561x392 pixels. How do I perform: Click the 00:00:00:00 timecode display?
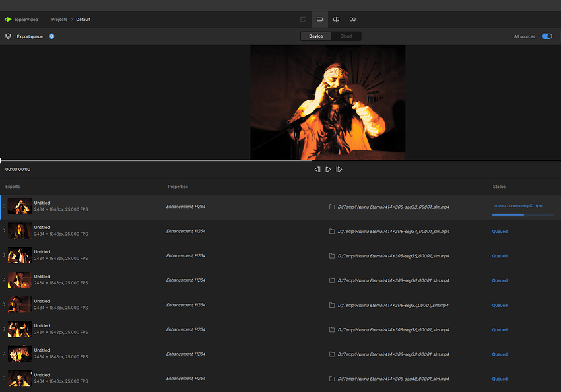point(18,170)
